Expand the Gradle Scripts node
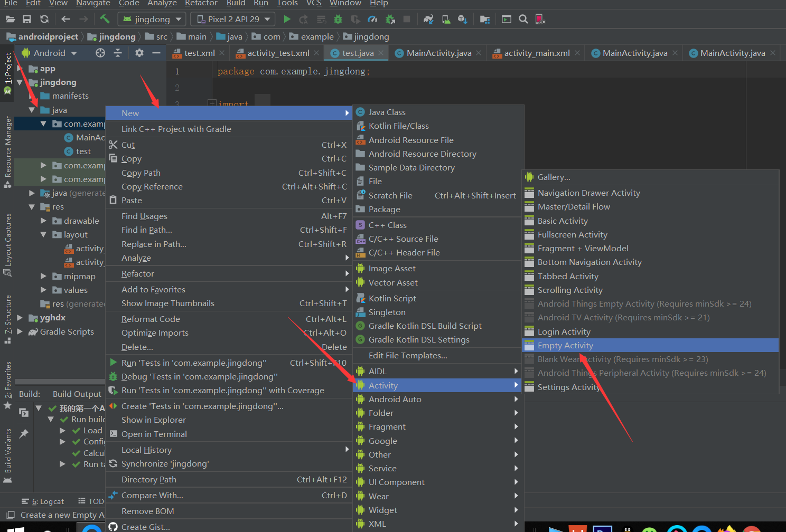This screenshot has height=532, width=786. [x=20, y=331]
